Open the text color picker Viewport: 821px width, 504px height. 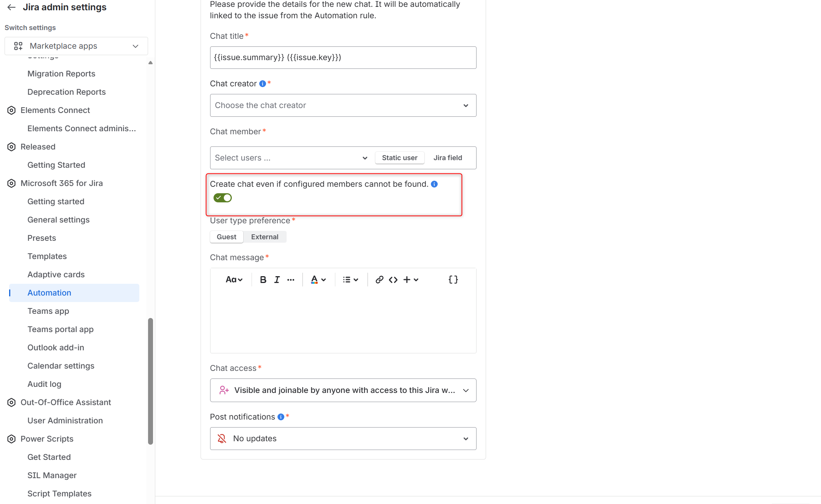tap(318, 280)
